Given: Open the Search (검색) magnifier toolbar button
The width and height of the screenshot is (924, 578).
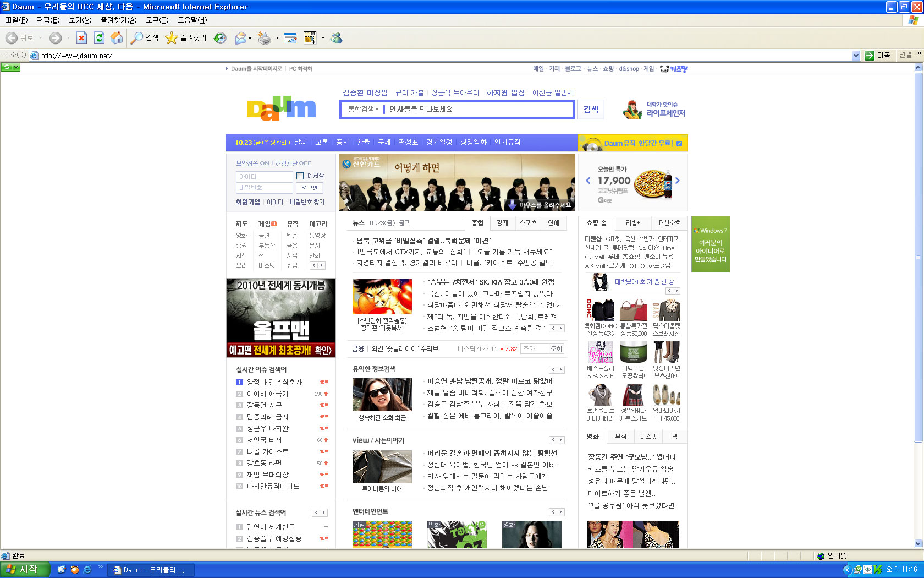Looking at the screenshot, I should [x=145, y=38].
